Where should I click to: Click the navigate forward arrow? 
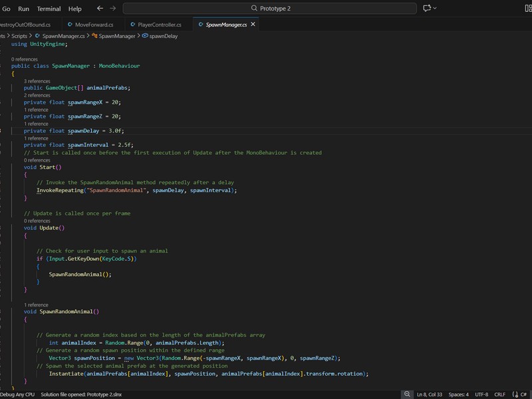click(112, 9)
